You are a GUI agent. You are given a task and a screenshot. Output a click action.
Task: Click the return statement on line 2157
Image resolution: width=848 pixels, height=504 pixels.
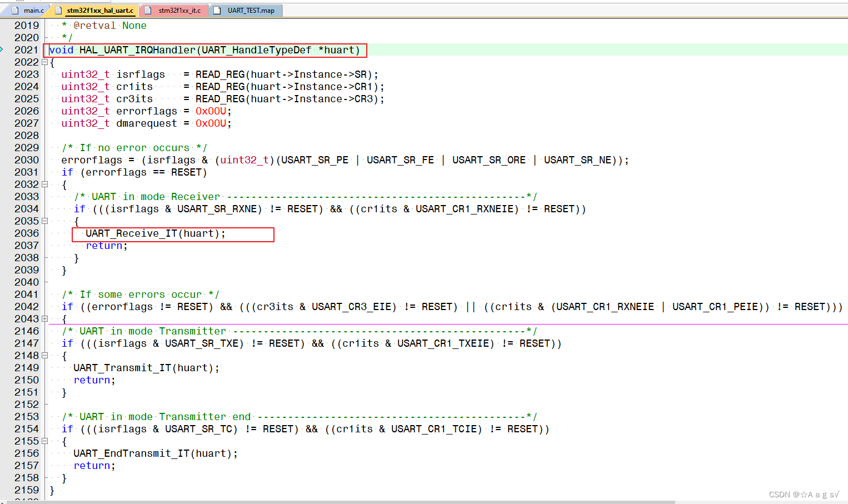pos(94,466)
